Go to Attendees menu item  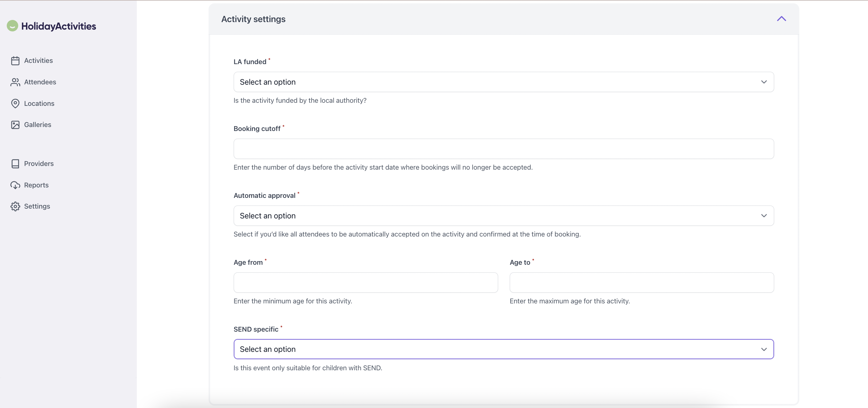[40, 82]
